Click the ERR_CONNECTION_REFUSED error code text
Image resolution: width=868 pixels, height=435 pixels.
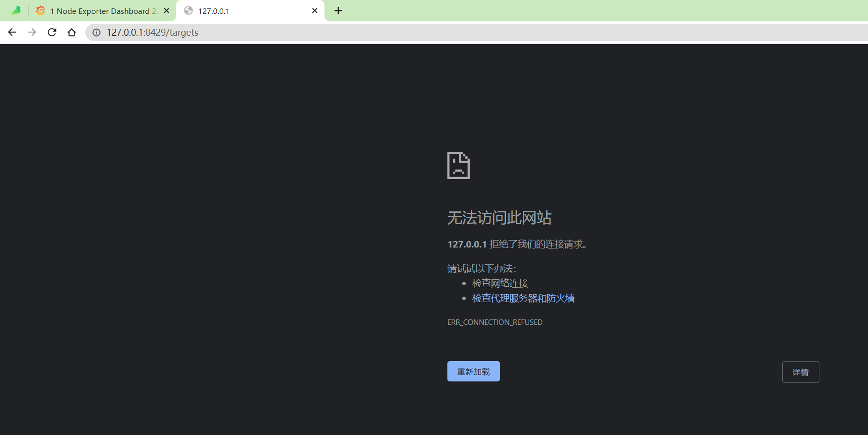495,322
